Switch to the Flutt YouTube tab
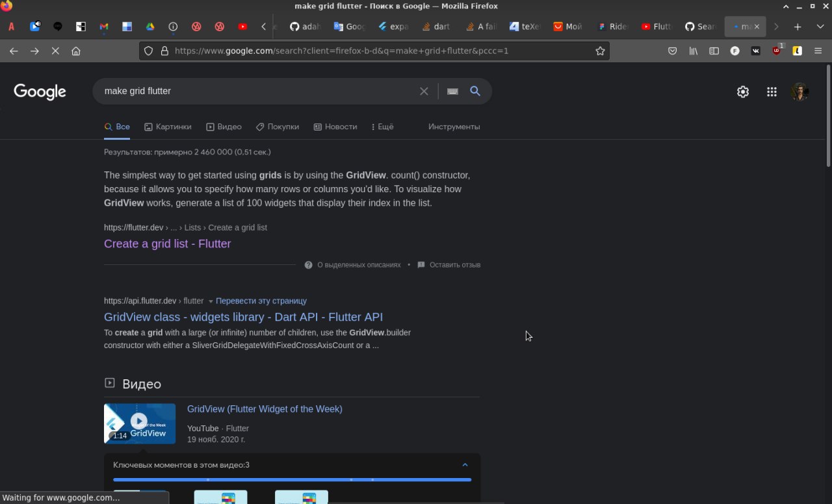 656,27
